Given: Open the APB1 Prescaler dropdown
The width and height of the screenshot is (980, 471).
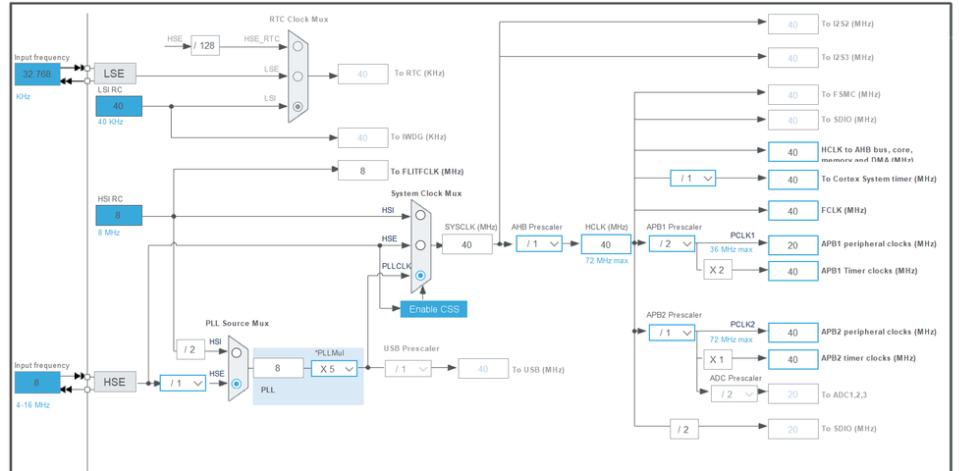Looking at the screenshot, I should 672,243.
